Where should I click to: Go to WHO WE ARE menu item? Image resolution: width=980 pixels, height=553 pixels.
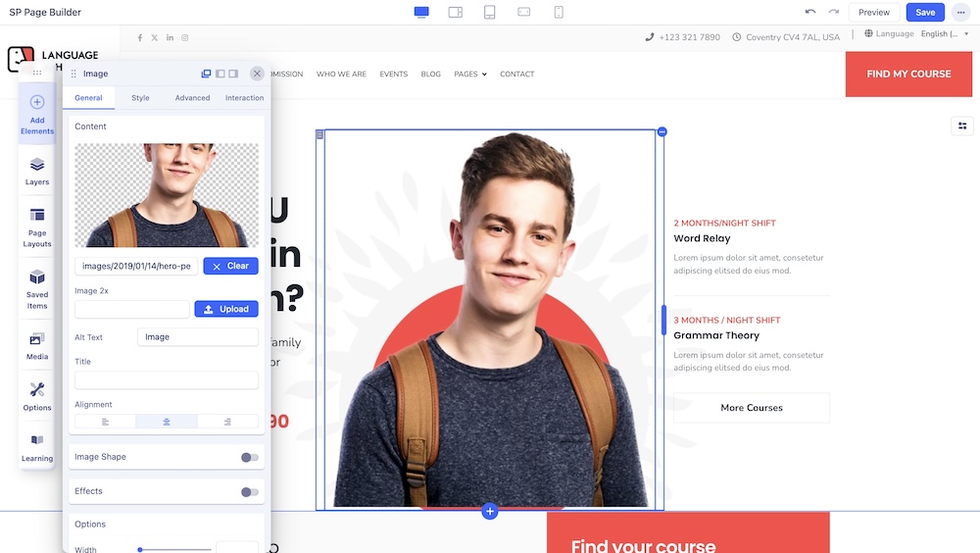(x=341, y=74)
